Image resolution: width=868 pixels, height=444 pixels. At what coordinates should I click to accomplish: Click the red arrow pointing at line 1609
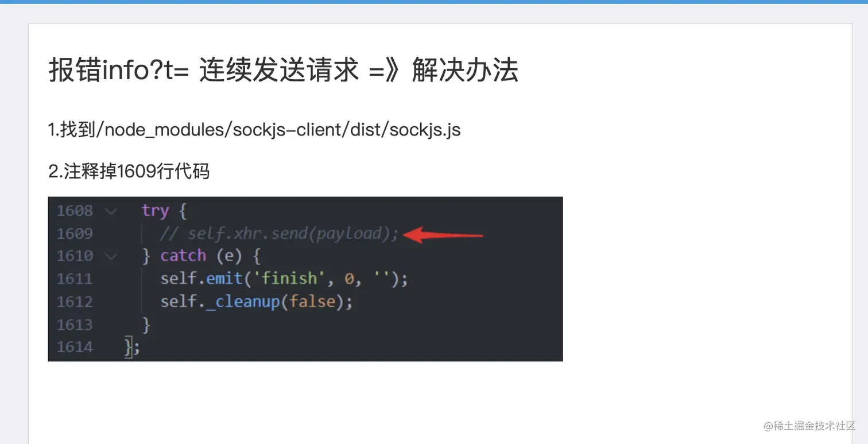click(443, 234)
